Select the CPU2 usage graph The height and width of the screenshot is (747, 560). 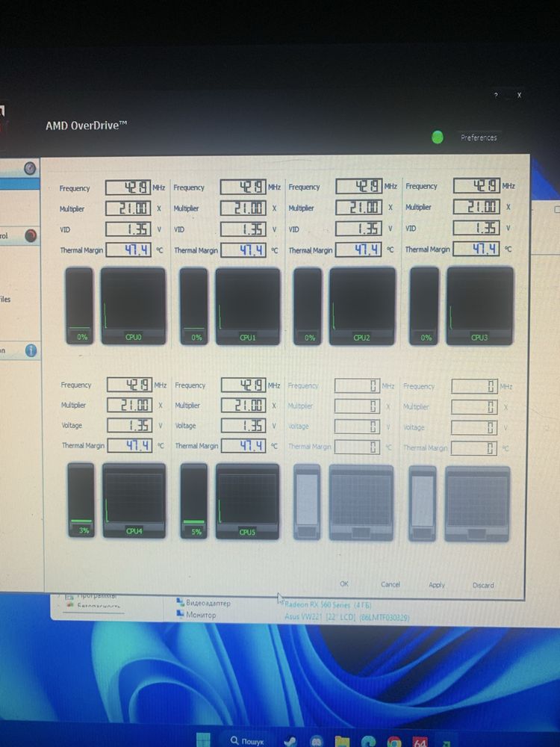pos(362,306)
